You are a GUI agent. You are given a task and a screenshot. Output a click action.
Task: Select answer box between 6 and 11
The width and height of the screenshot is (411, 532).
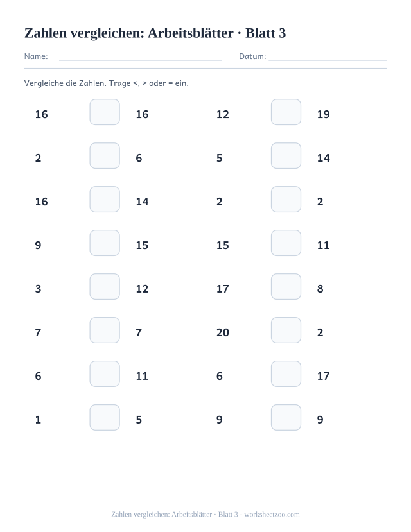[105, 374]
